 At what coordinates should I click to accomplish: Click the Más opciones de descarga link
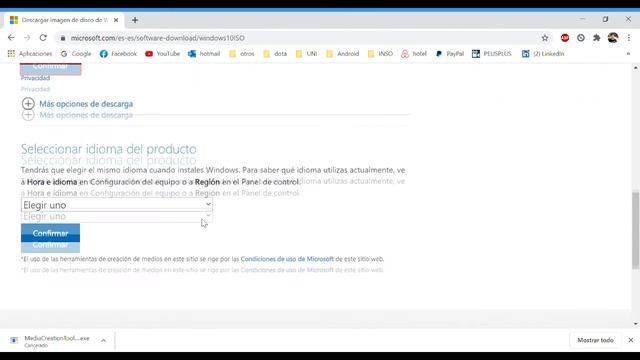(86, 104)
